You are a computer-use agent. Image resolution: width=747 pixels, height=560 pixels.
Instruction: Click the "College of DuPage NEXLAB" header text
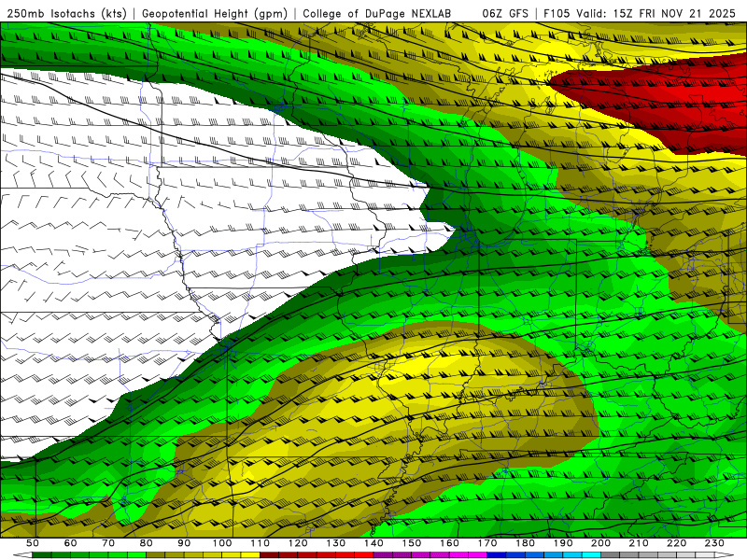(377, 13)
